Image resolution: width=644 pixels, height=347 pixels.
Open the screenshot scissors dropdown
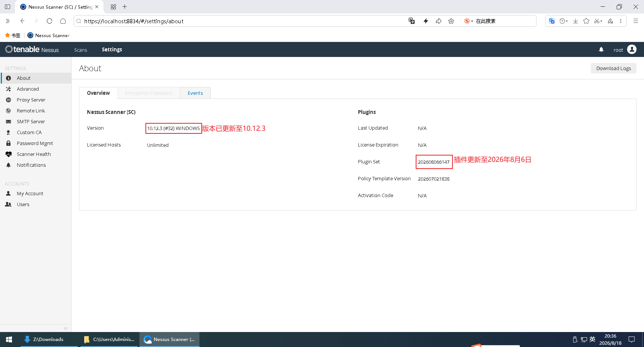598,21
